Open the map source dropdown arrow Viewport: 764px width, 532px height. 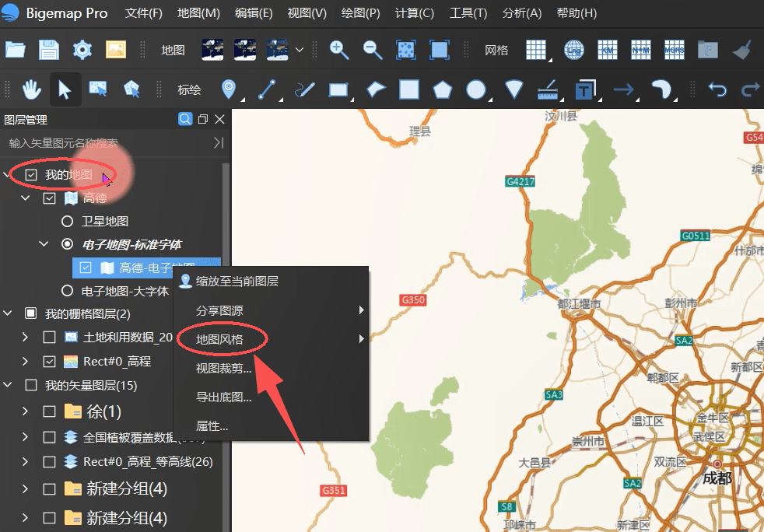(300, 50)
